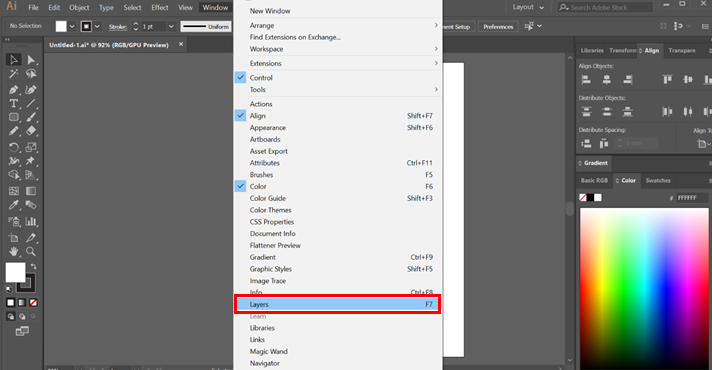This screenshot has width=712, height=370.
Task: Select the Selection tool arrow
Action: click(x=14, y=59)
